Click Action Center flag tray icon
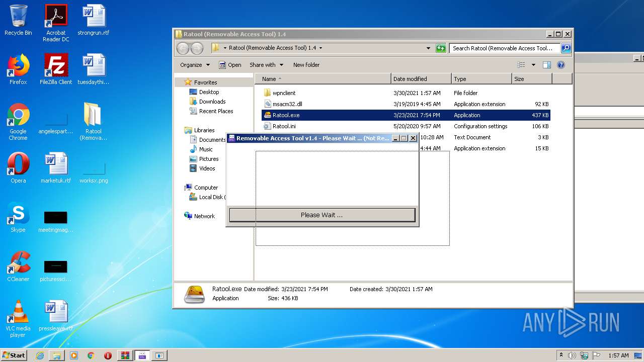Image resolution: width=644 pixels, height=362 pixels. click(x=595, y=355)
